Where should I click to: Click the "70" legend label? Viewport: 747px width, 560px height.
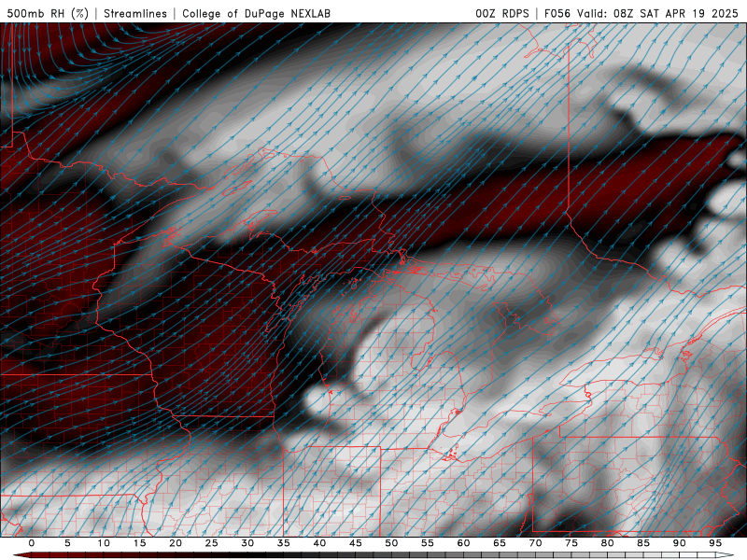point(535,543)
